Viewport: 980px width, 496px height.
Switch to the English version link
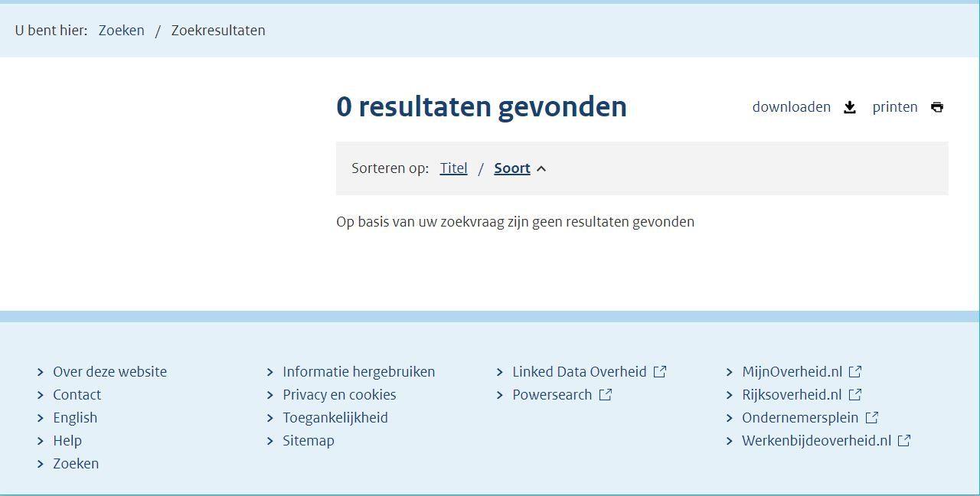(x=75, y=417)
